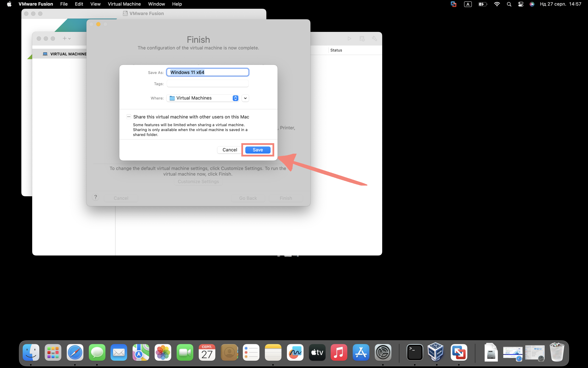Click the battery status icon
This screenshot has width=588, height=368.
click(482, 4)
